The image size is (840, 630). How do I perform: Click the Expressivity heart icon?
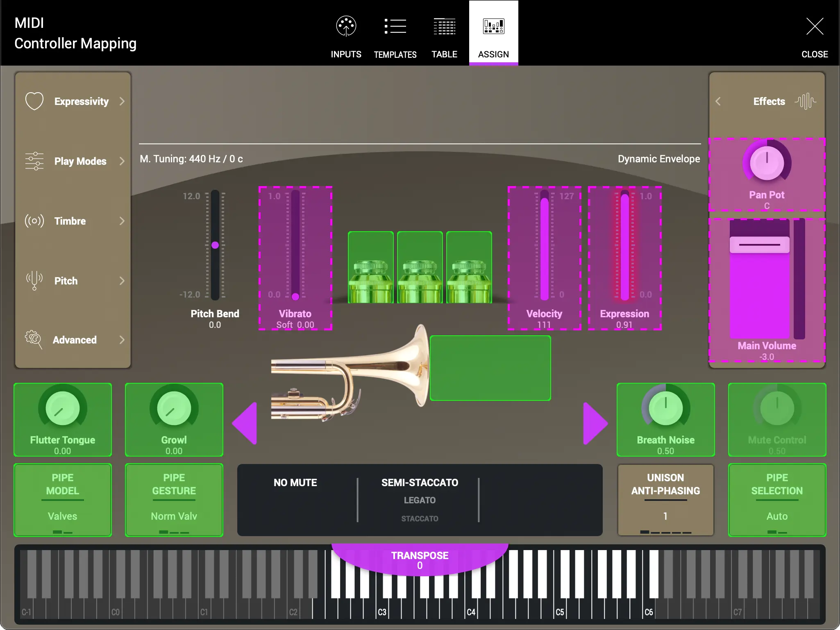pyautogui.click(x=34, y=101)
